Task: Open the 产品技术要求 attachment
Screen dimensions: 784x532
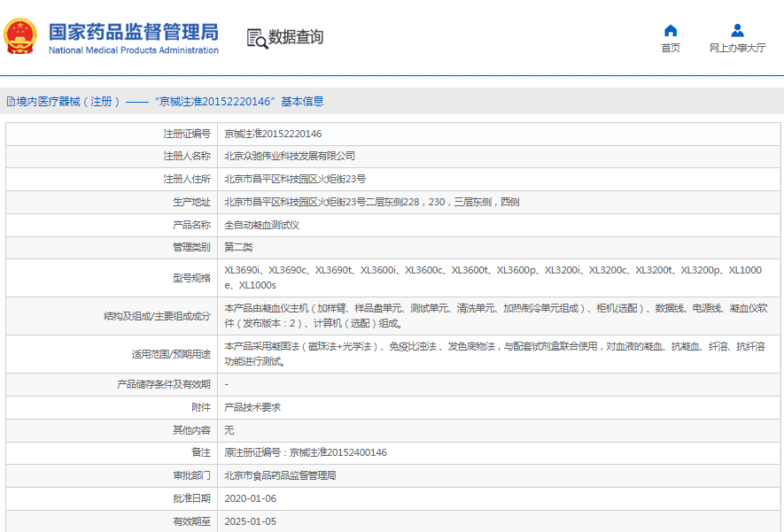Action: (252, 407)
